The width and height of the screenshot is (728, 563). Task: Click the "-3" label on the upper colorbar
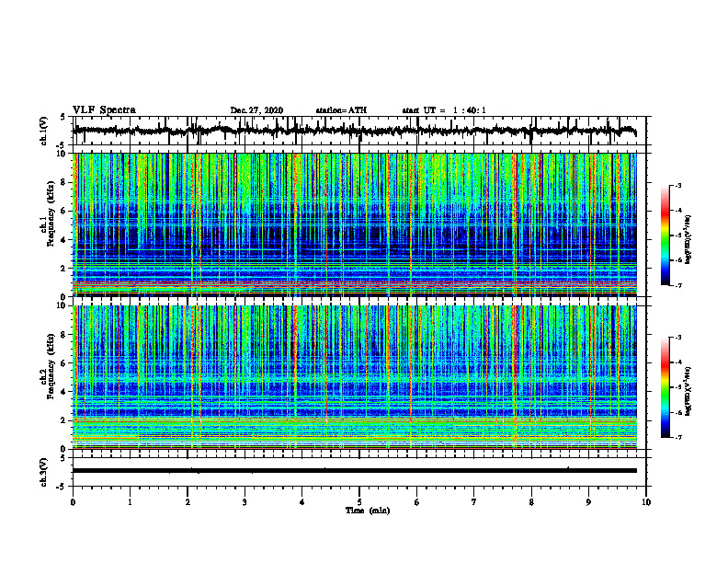(x=678, y=185)
